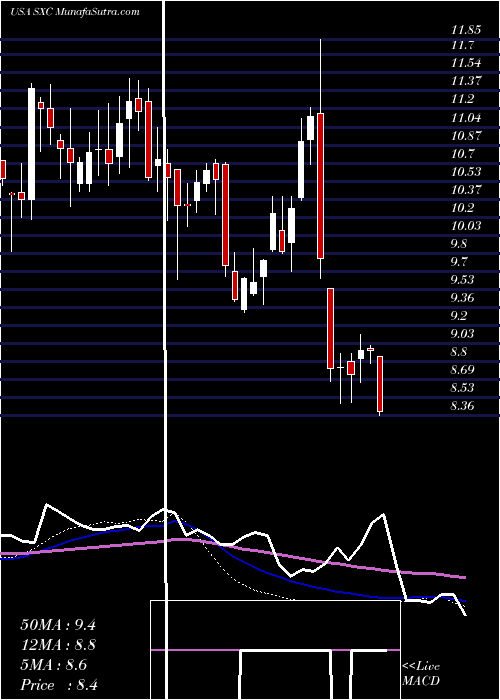Click the 10.37 price axis label
Screen dimensions: 500x700
click(466, 190)
